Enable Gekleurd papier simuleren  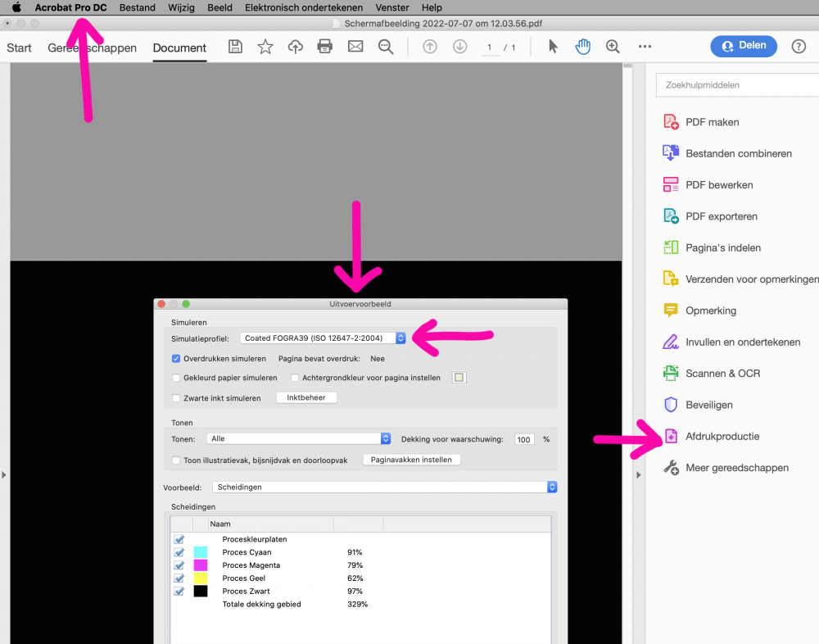click(176, 378)
